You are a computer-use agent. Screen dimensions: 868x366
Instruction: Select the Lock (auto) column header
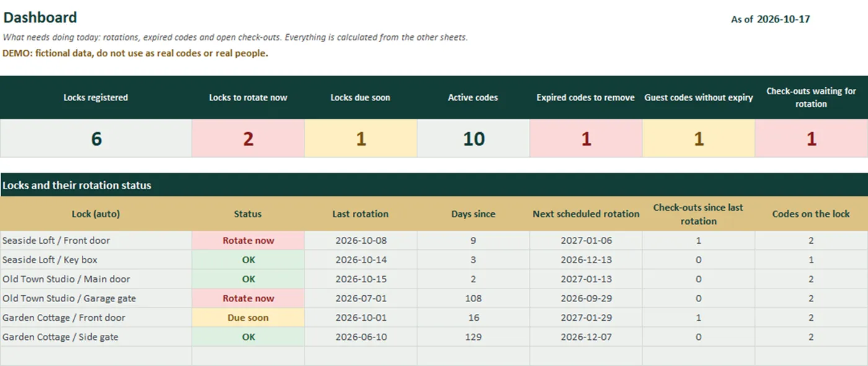[96, 214]
